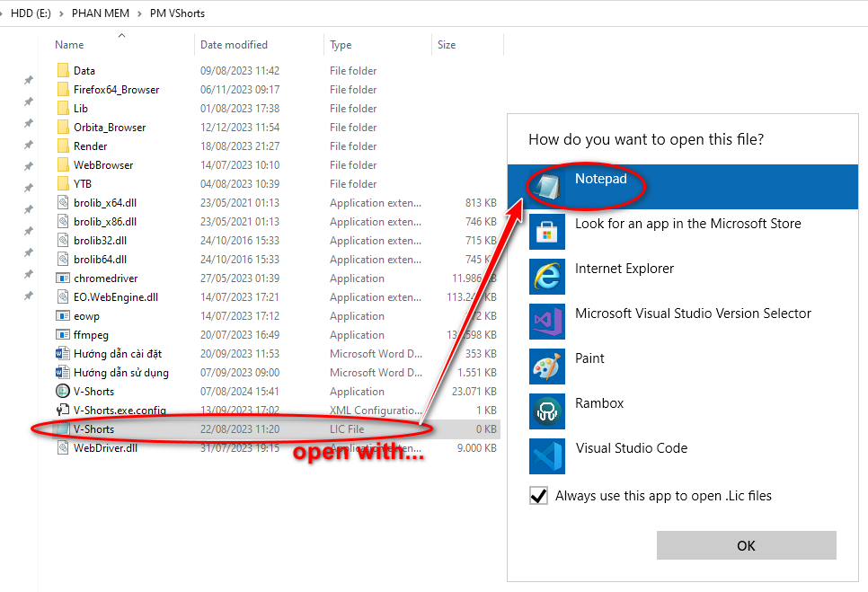This screenshot has width=868, height=592.
Task: Select the Lib folder icon
Action: point(63,108)
